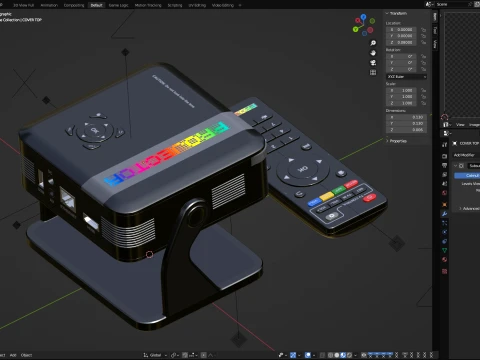Open the Add Modifier dropdown
Image resolution: width=480 pixels, height=360 pixels.
(466, 155)
